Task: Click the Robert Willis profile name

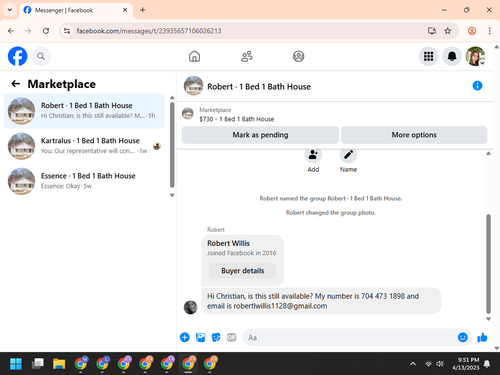Action: tap(228, 243)
